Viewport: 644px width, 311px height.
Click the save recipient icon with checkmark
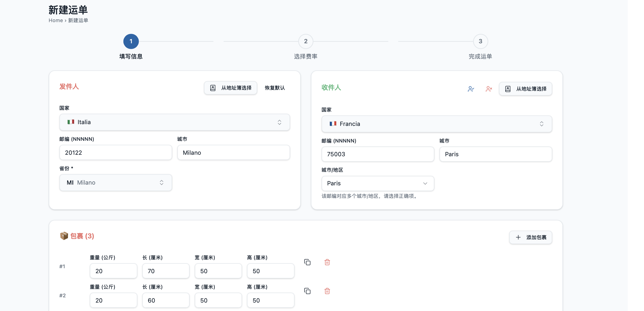point(471,89)
